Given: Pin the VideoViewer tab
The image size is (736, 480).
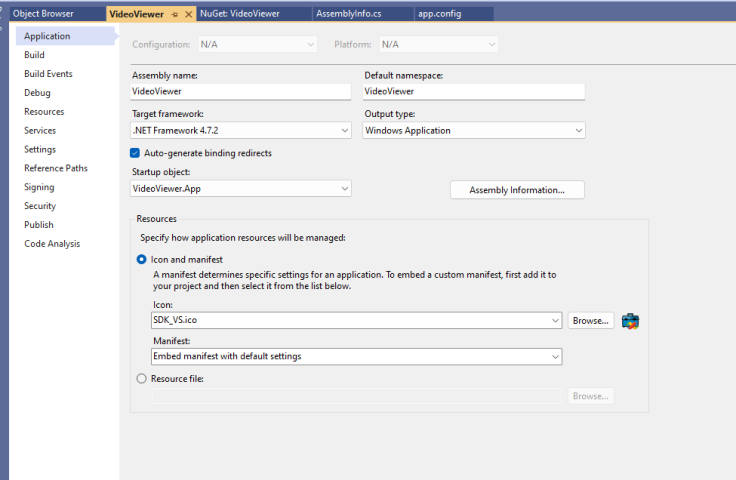Looking at the screenshot, I should pos(175,15).
